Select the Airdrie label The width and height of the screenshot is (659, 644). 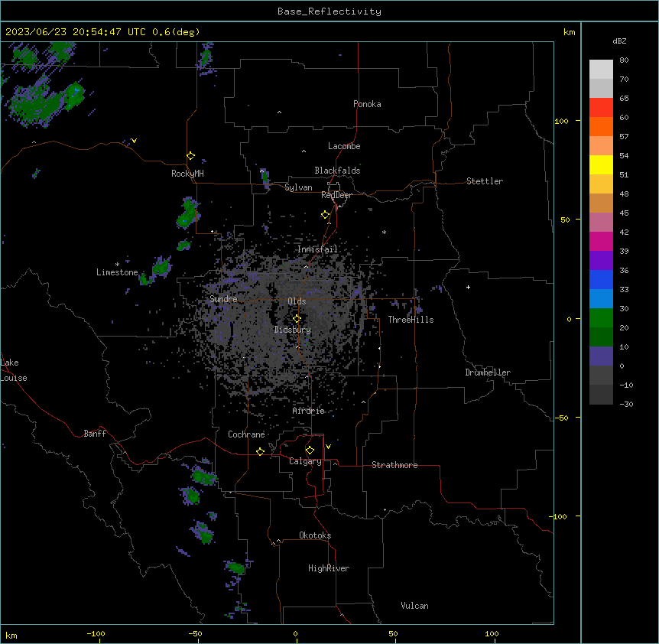coord(309,411)
